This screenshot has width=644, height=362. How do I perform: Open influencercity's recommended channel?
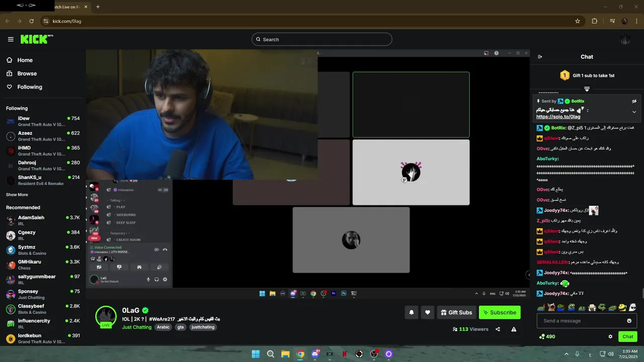click(x=43, y=323)
